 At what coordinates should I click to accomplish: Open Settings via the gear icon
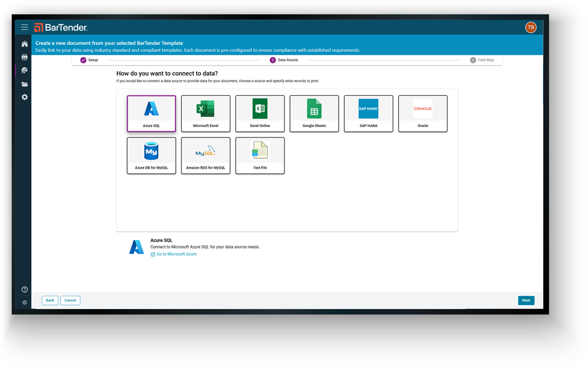[24, 97]
